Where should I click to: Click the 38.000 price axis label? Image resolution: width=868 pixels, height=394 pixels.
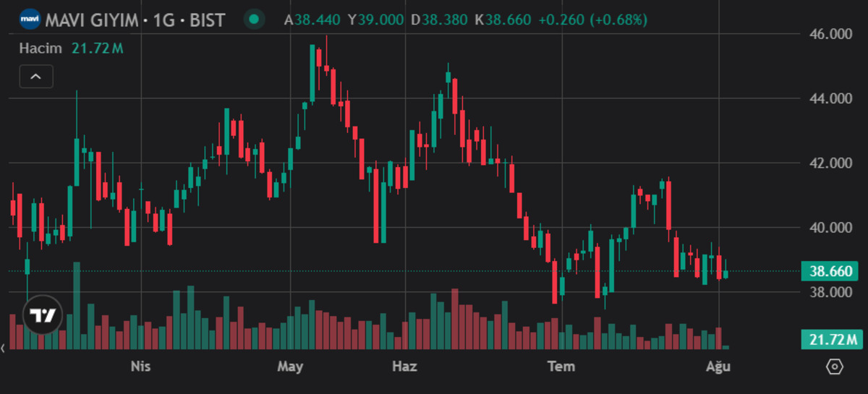click(832, 292)
